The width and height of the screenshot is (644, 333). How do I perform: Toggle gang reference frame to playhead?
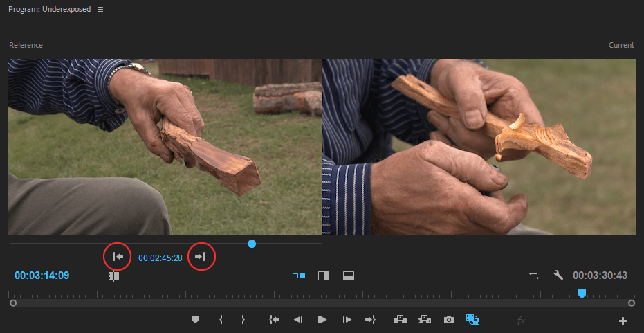click(113, 276)
